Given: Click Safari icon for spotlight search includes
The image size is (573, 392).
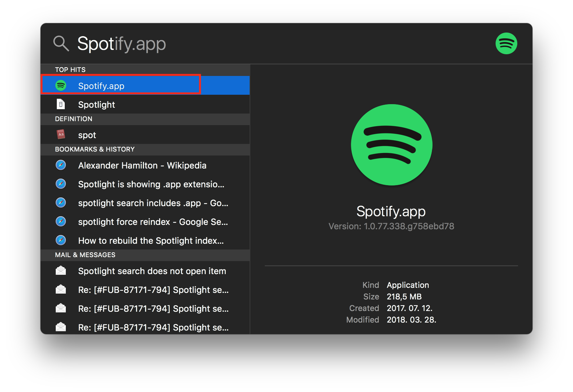Looking at the screenshot, I should [61, 203].
